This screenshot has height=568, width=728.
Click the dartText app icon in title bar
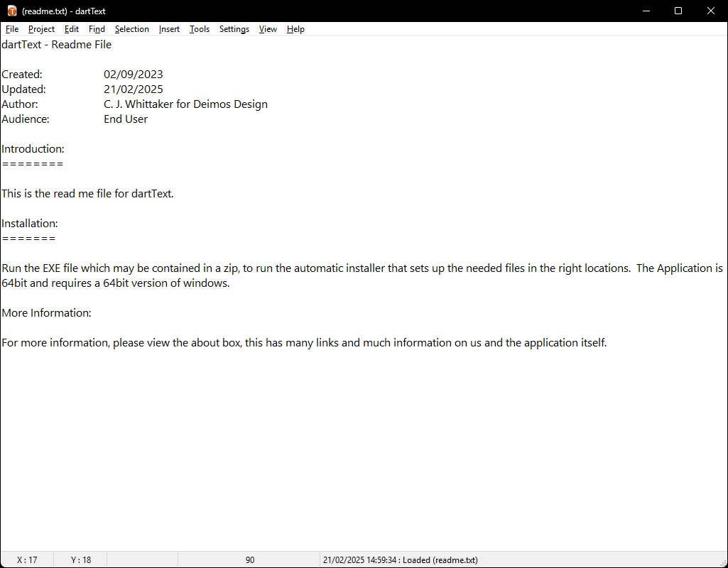(x=12, y=11)
